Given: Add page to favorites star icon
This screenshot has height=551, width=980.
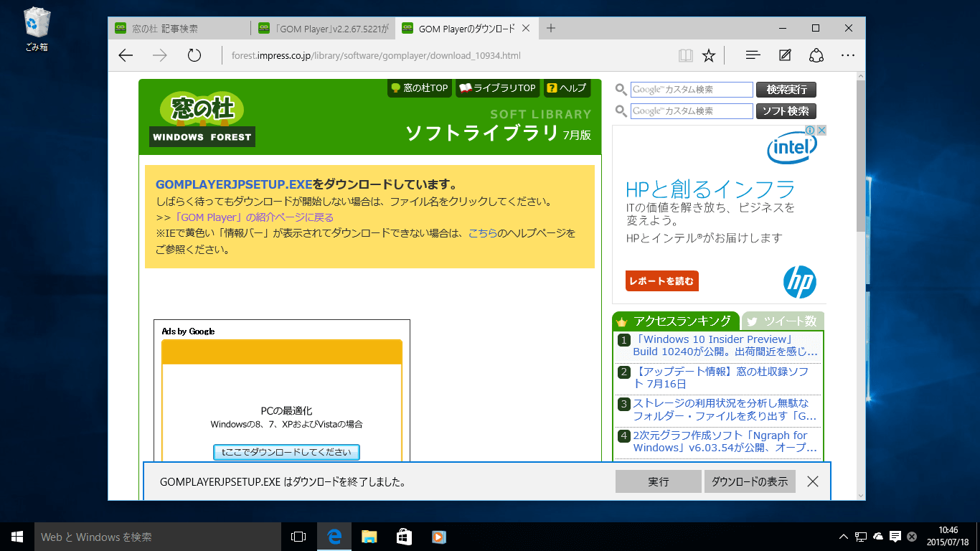Looking at the screenshot, I should point(709,55).
